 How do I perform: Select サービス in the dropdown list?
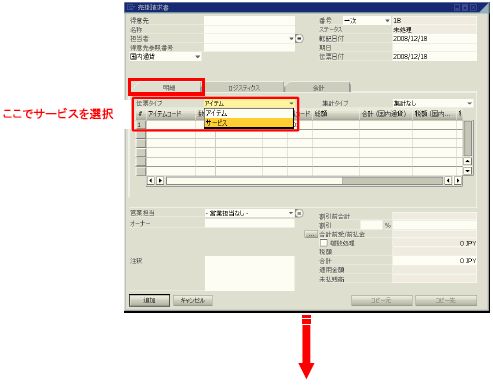249,123
